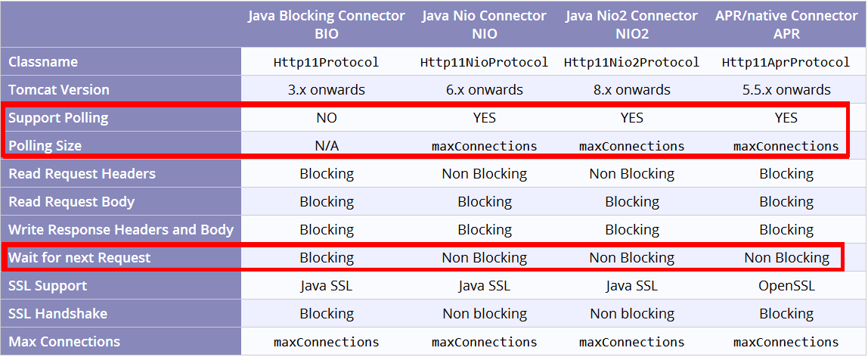Select the Support Polling row label
Viewport: 868px width, 357px height.
pyautogui.click(x=58, y=118)
